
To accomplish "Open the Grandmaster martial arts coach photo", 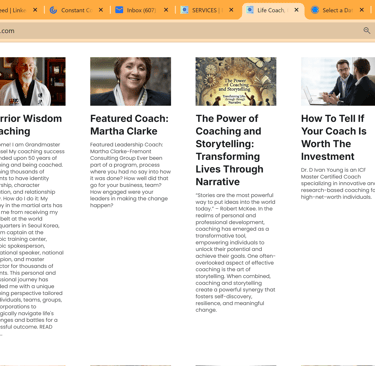I will (33, 81).
